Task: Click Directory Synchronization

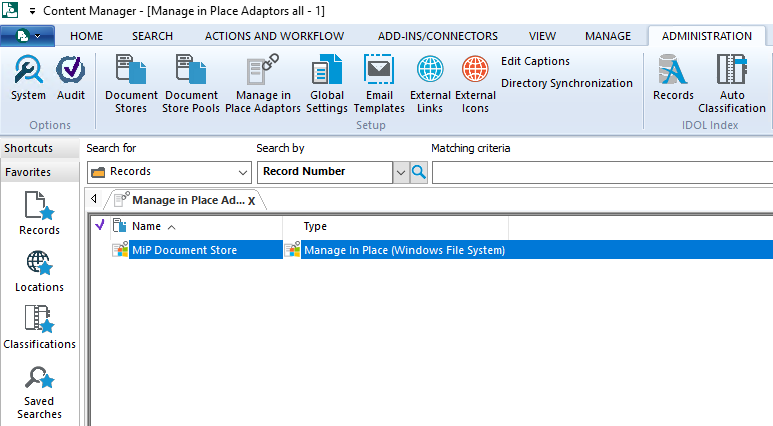Action: tap(567, 83)
